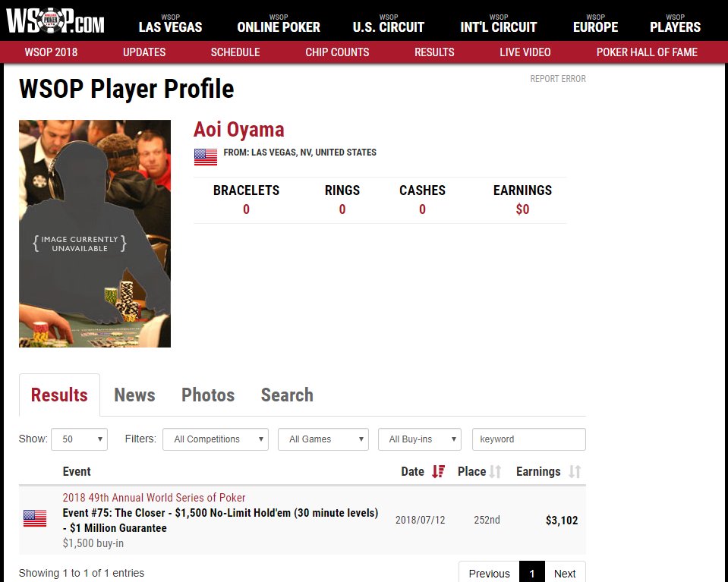The width and height of the screenshot is (728, 582).
Task: Switch to the Photos tab
Action: (x=208, y=395)
